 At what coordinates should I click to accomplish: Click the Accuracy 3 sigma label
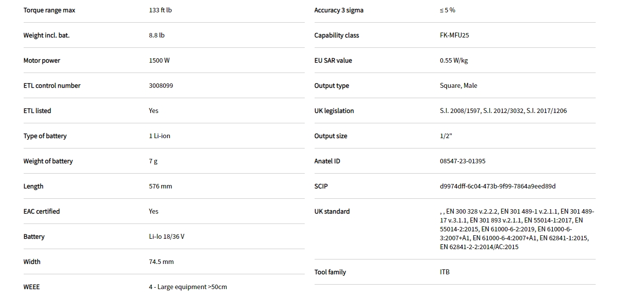(339, 10)
